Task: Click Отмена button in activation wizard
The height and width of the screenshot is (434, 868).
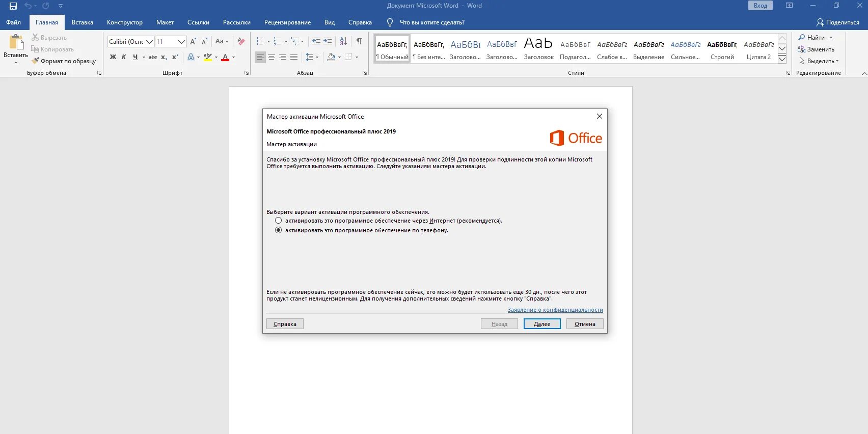Action: 585,324
